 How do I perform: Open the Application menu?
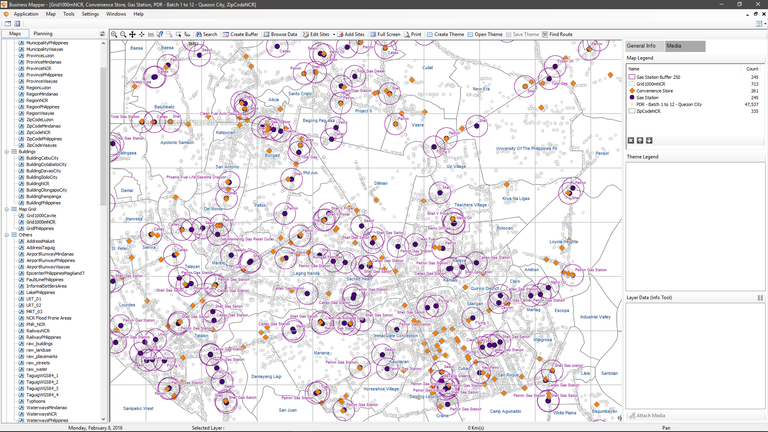pyautogui.click(x=26, y=14)
